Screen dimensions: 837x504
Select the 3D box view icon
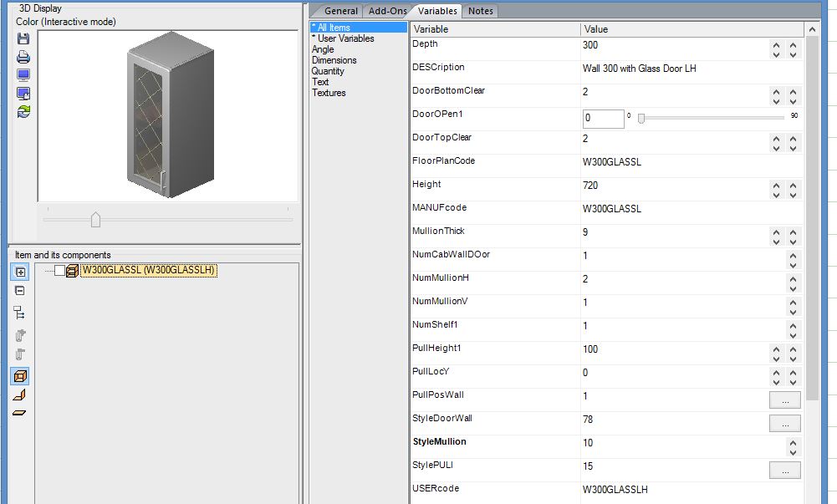[x=21, y=376]
